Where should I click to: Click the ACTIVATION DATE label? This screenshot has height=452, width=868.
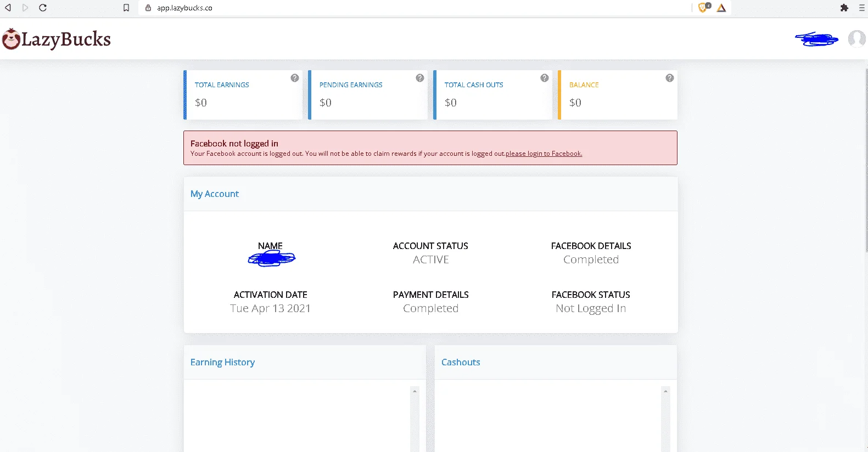[270, 295]
